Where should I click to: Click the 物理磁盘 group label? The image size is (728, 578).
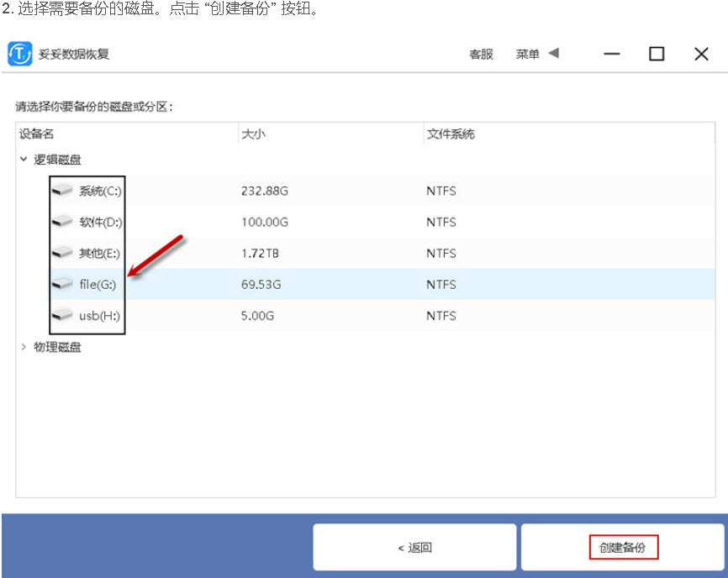point(57,347)
